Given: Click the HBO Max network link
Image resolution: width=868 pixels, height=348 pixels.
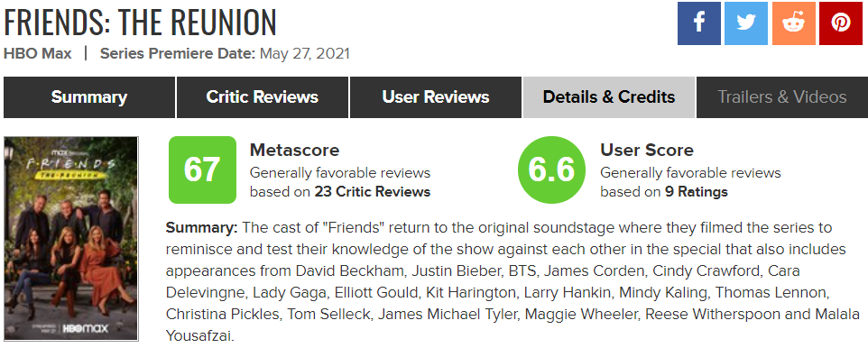Looking at the screenshot, I should click(38, 54).
